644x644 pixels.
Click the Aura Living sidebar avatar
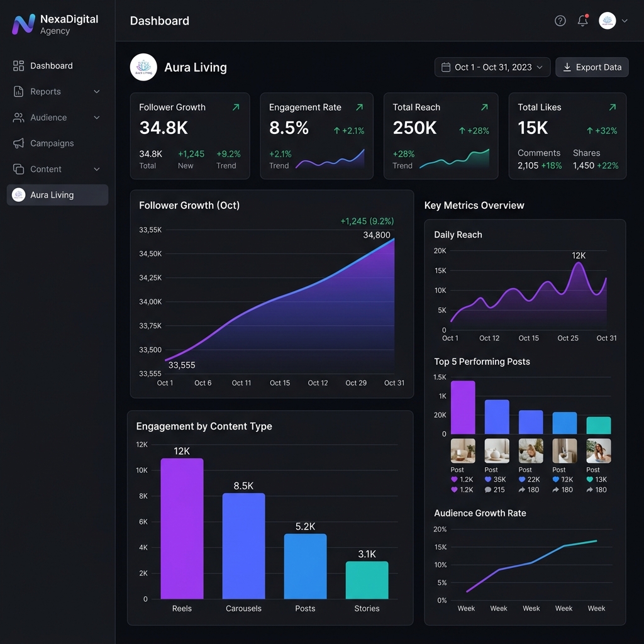(18, 195)
